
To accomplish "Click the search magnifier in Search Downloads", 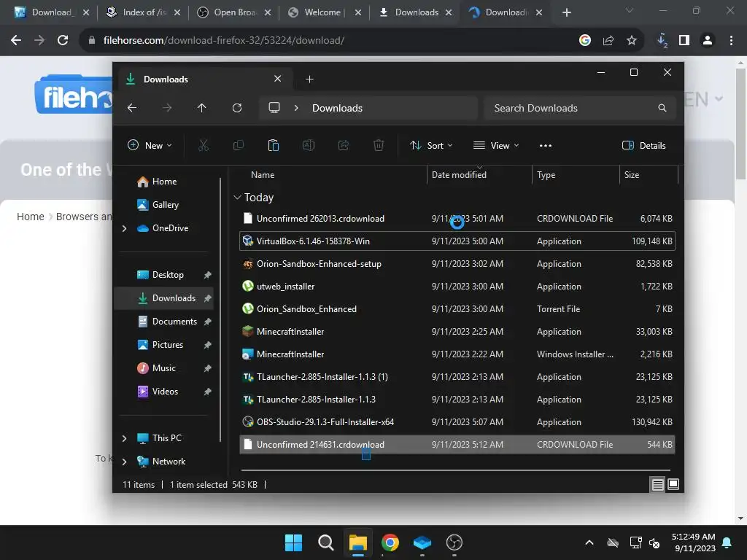I will [x=662, y=108].
